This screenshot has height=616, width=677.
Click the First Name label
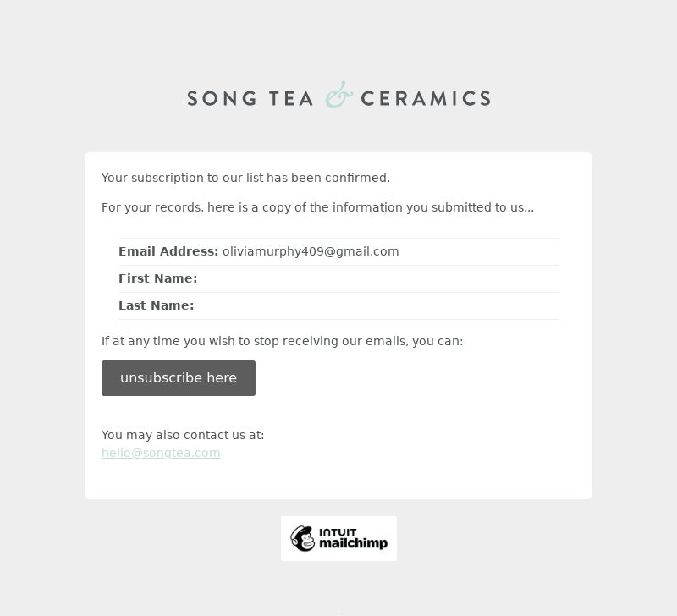point(158,278)
